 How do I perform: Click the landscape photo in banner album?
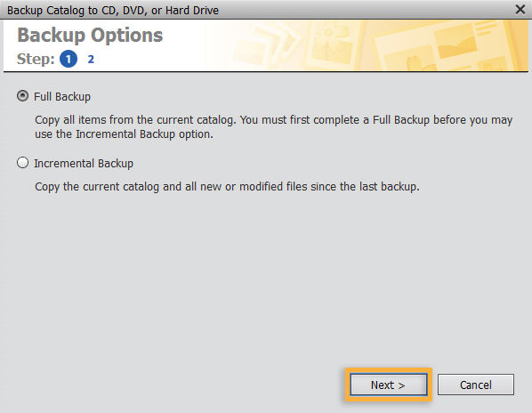[454, 41]
